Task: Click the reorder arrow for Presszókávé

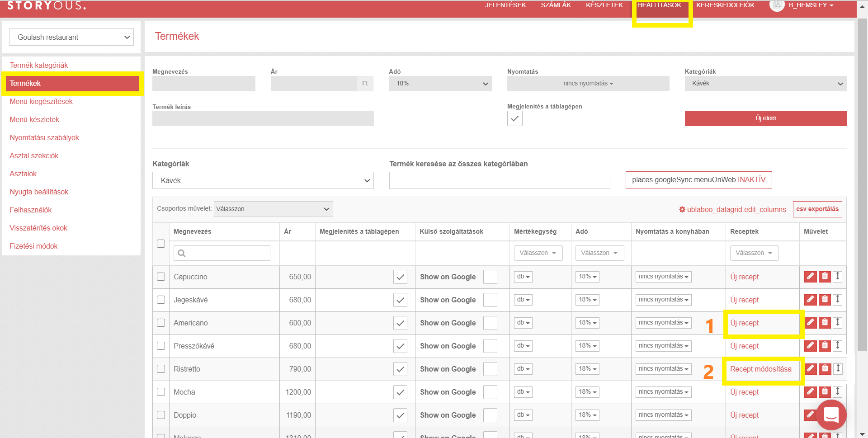Action: pyautogui.click(x=838, y=345)
